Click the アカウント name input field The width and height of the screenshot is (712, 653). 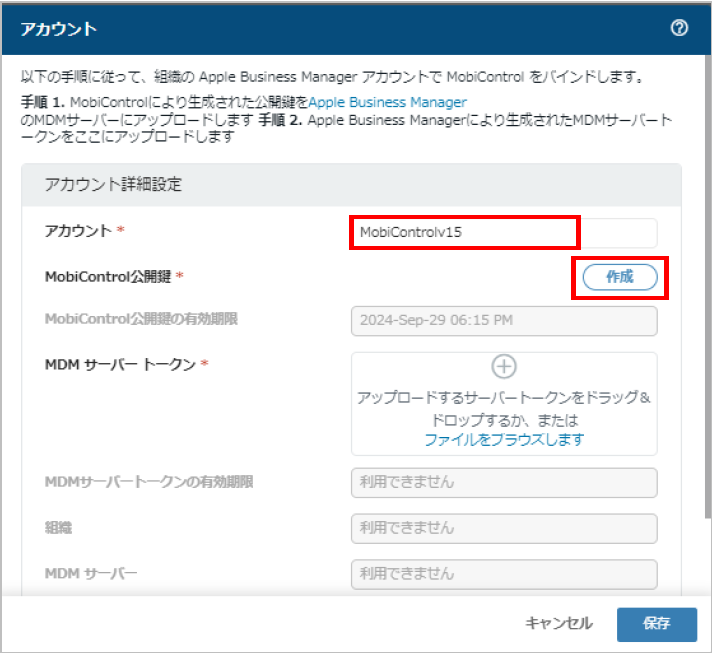pyautogui.click(x=504, y=233)
